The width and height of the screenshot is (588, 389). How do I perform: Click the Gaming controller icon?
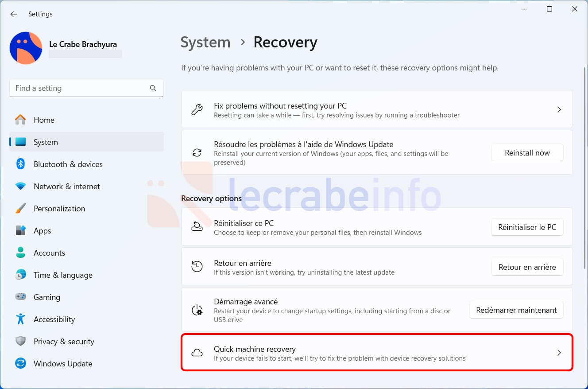20,297
